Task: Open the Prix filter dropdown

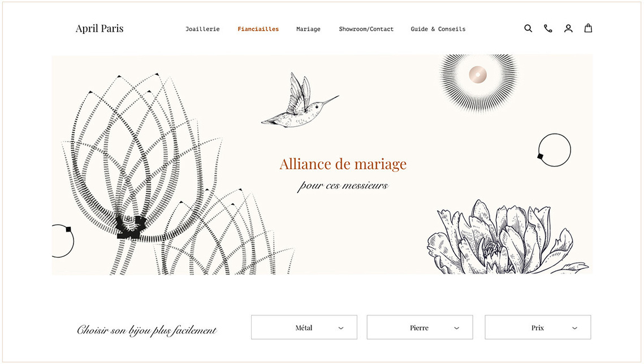Action: [538, 327]
